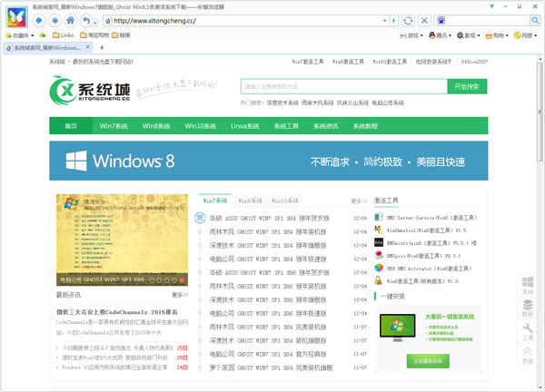Click the padlock Win8激活工具 icon
Screen dimensions: 545x392
click(379, 280)
